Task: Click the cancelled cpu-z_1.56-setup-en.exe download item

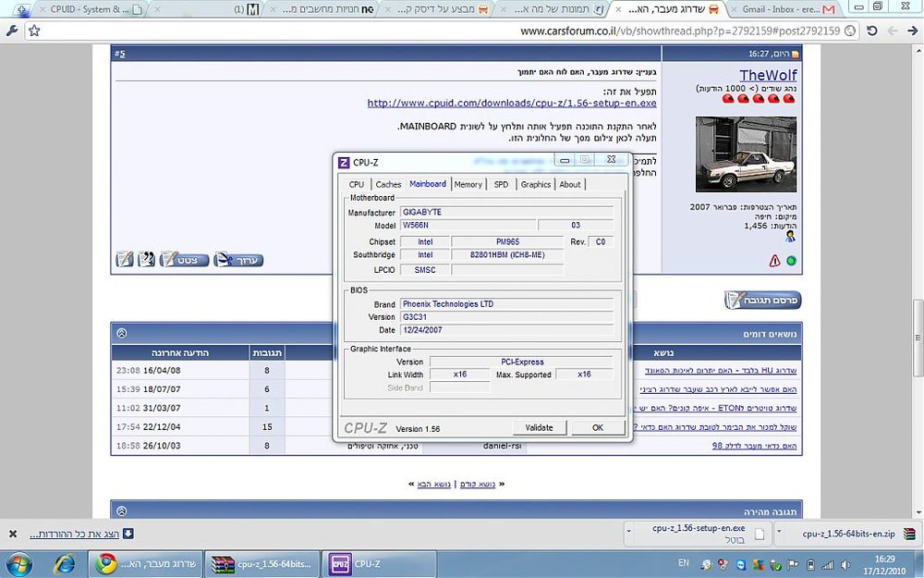Action: (701, 534)
